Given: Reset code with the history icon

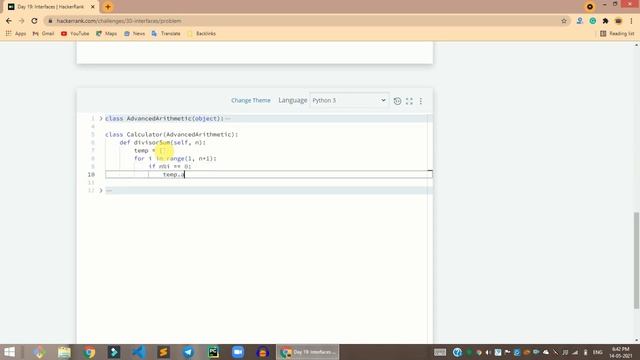Looking at the screenshot, I should (x=397, y=101).
